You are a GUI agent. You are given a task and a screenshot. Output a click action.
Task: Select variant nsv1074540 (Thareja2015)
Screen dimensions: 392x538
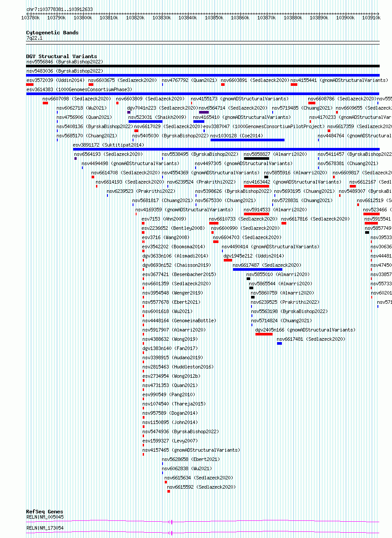pyautogui.click(x=174, y=404)
